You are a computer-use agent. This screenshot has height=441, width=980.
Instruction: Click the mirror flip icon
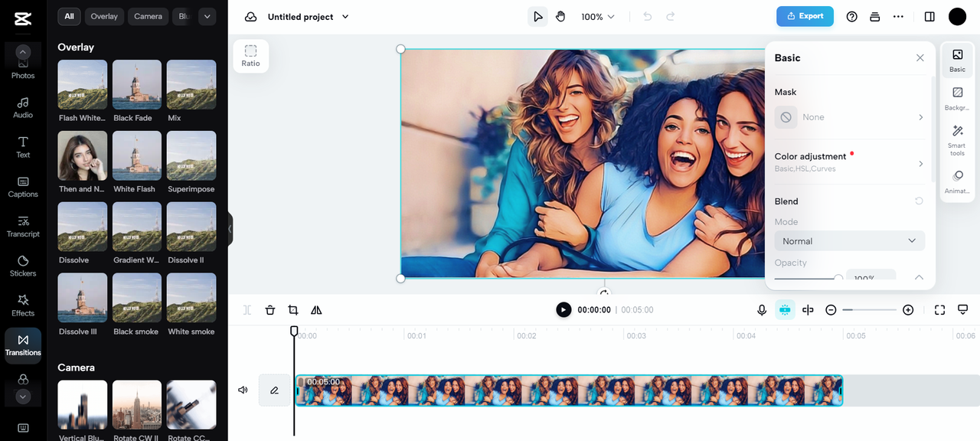[x=316, y=310]
